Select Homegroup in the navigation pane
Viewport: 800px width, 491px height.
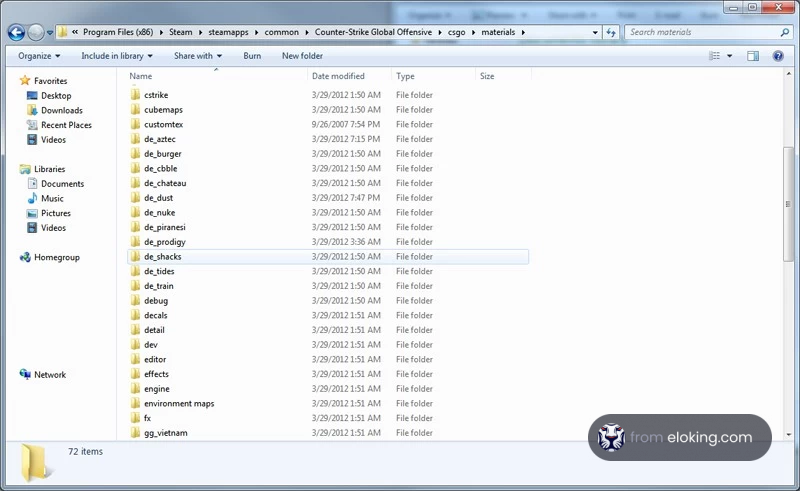[49, 257]
